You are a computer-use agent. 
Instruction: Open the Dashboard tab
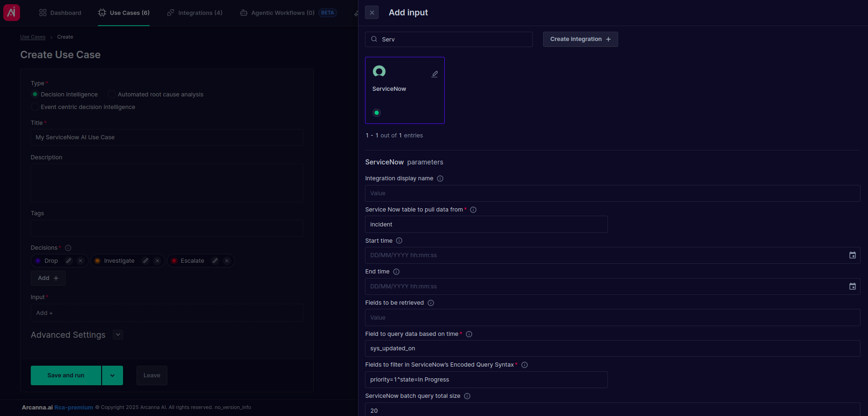coord(60,13)
